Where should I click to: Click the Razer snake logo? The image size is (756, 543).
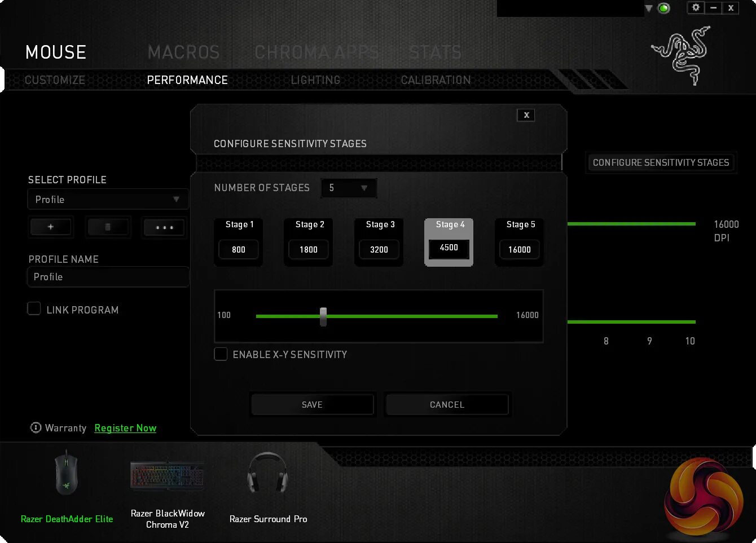point(682,55)
